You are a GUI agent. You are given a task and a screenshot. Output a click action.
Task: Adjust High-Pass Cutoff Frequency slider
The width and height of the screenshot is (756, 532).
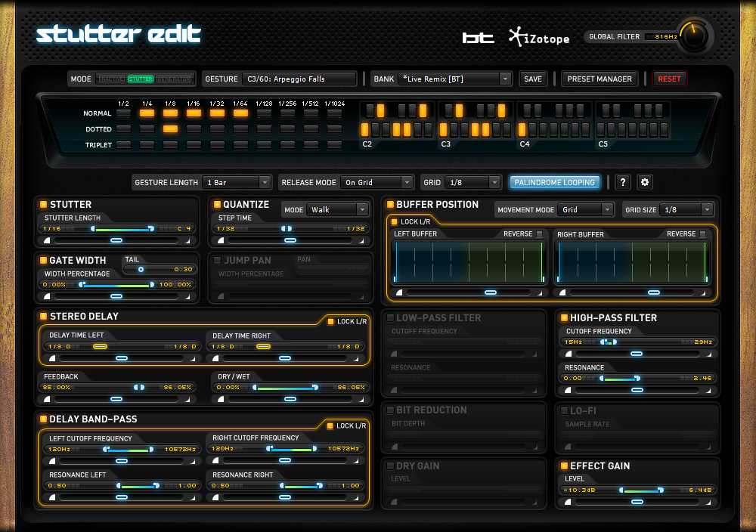coord(609,342)
